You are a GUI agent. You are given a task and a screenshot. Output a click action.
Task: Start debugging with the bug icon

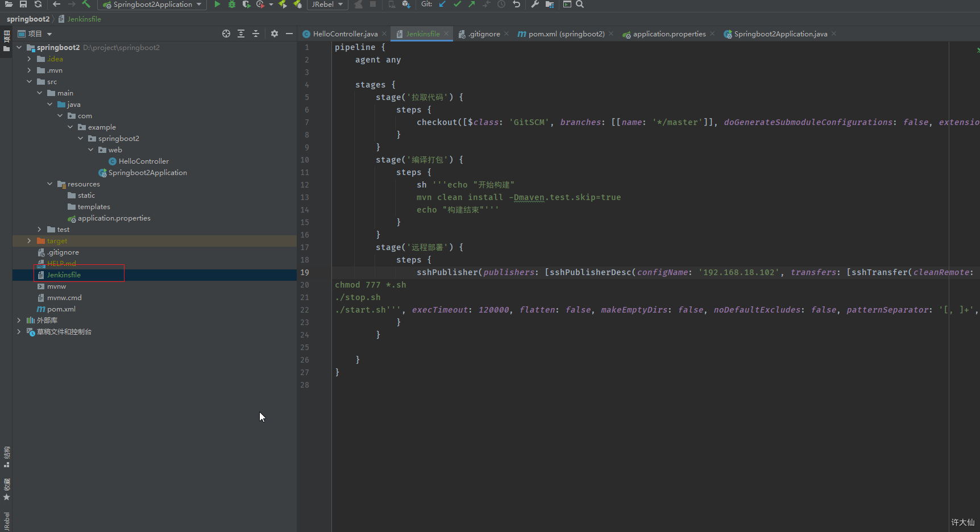(231, 5)
